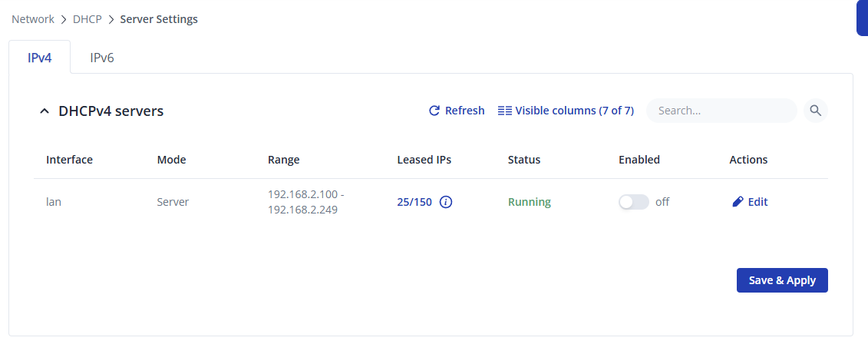Show leased IPs info icon details
This screenshot has width=868, height=354.
click(x=446, y=202)
